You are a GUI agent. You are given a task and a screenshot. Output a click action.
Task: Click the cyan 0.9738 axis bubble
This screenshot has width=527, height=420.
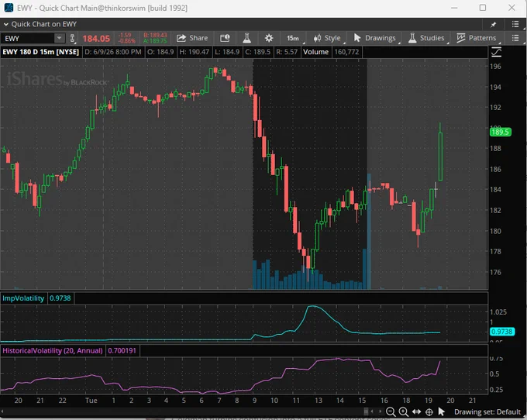(501, 332)
